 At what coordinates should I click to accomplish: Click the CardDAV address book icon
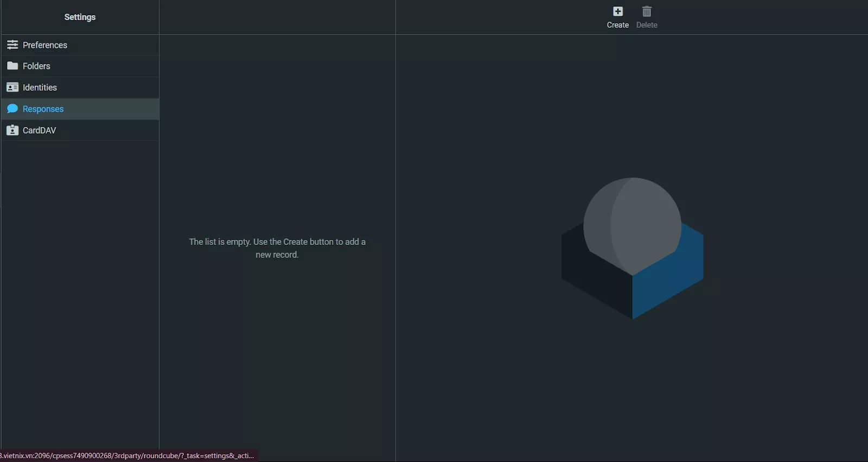(x=12, y=130)
